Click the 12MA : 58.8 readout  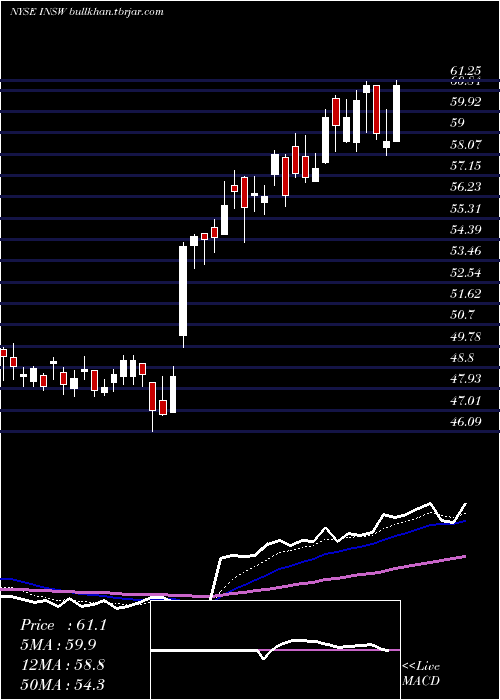pos(62,664)
